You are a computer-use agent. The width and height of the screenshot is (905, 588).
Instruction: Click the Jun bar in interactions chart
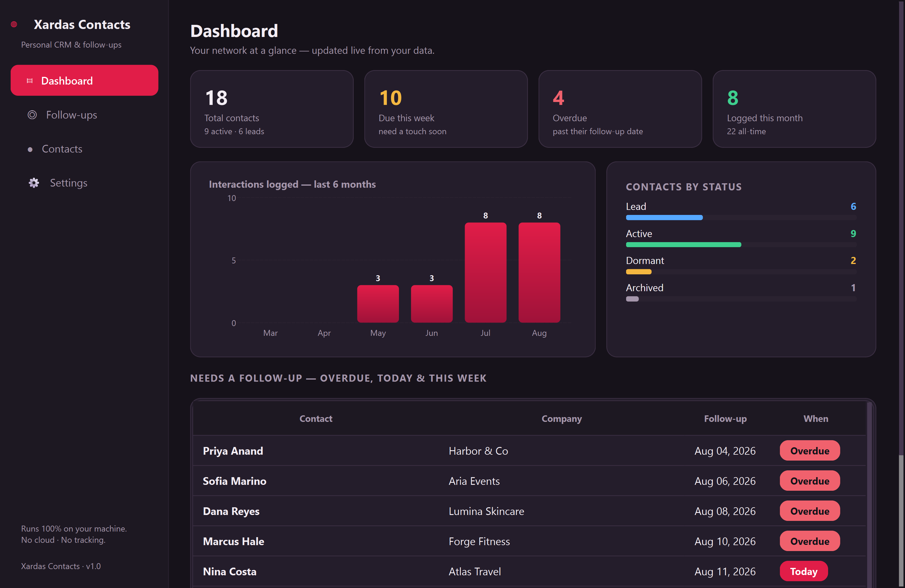click(x=432, y=304)
